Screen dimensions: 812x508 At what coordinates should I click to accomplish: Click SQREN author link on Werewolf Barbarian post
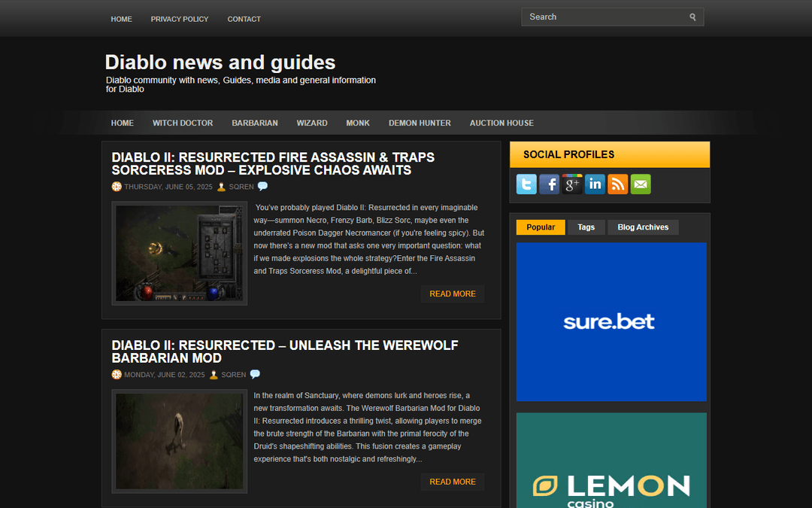234,374
